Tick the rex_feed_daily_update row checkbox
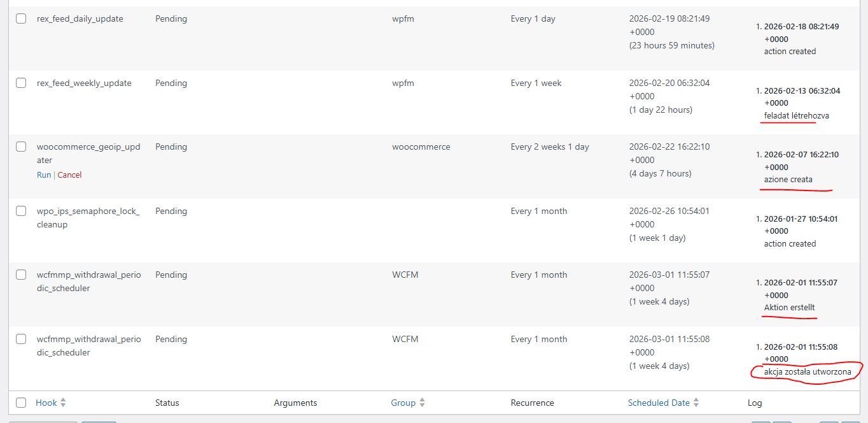 [21, 18]
